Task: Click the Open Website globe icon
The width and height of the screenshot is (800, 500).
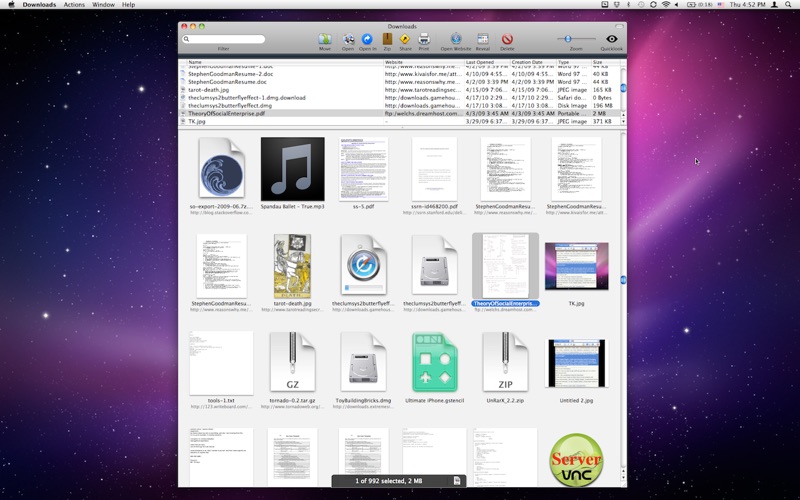Action: tap(456, 39)
